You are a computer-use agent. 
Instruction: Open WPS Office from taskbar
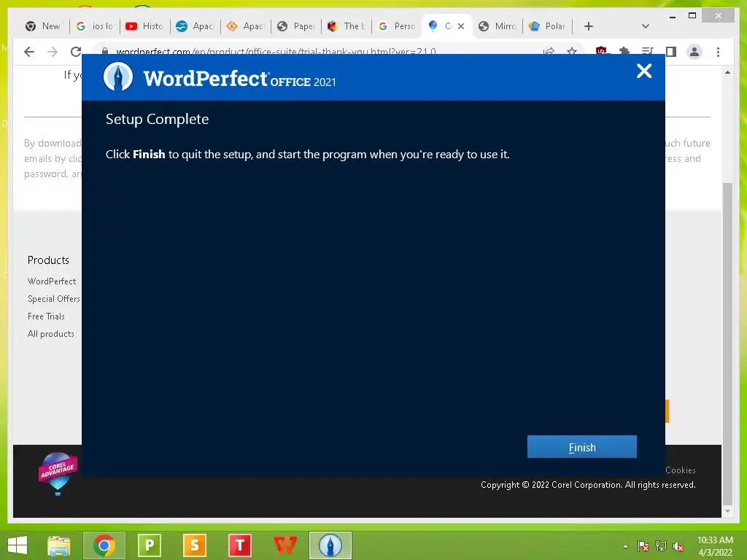click(x=285, y=545)
